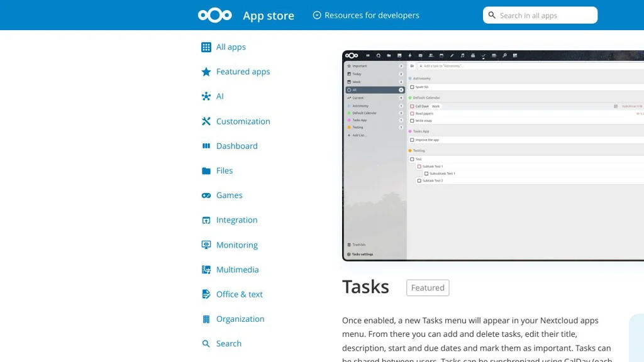Viewport: 644px width, 362px height.
Task: Open Customization tools icon
Action: [206, 121]
